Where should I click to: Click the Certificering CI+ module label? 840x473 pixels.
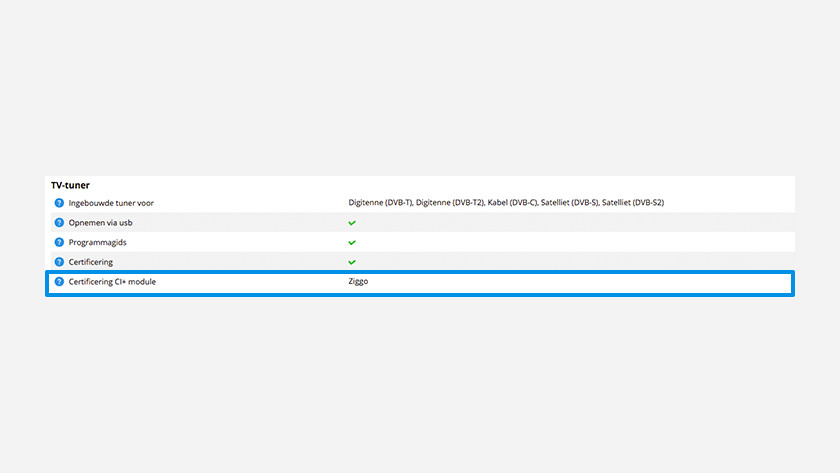pos(112,282)
